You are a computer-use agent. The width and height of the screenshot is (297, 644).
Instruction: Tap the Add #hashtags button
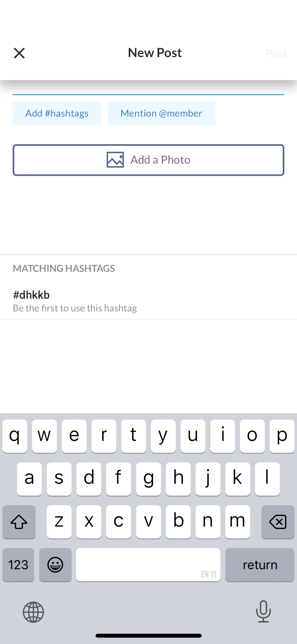pos(57,113)
